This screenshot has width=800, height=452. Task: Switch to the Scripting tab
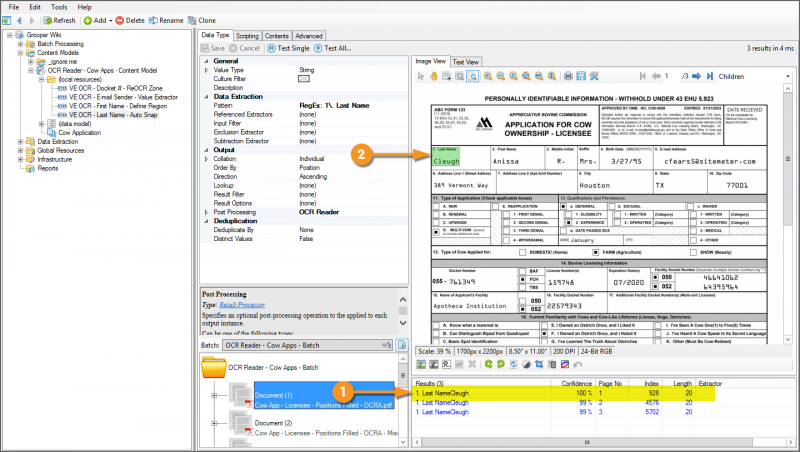pyautogui.click(x=248, y=35)
